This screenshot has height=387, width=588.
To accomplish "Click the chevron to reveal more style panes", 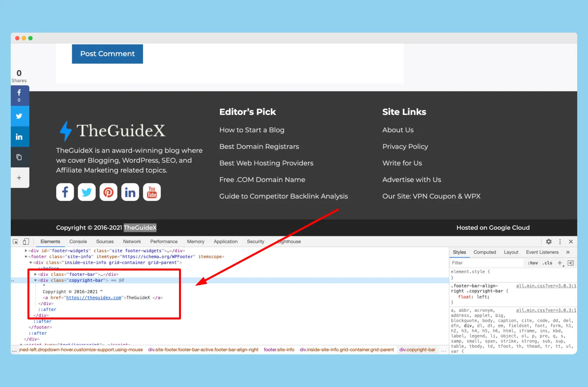I will 568,252.
